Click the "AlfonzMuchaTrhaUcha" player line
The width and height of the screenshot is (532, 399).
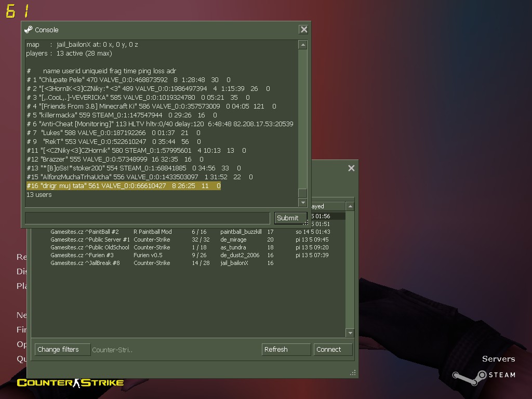[140, 177]
